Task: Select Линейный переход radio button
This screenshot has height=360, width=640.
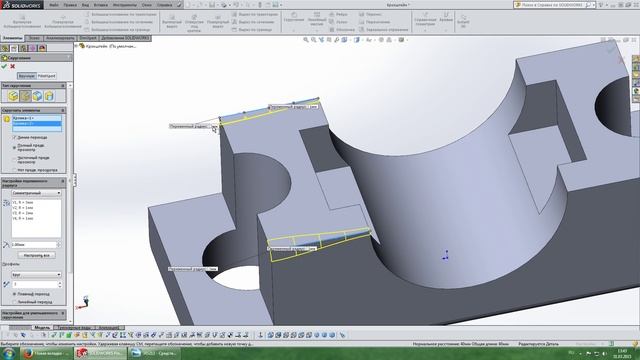Action: (15, 302)
